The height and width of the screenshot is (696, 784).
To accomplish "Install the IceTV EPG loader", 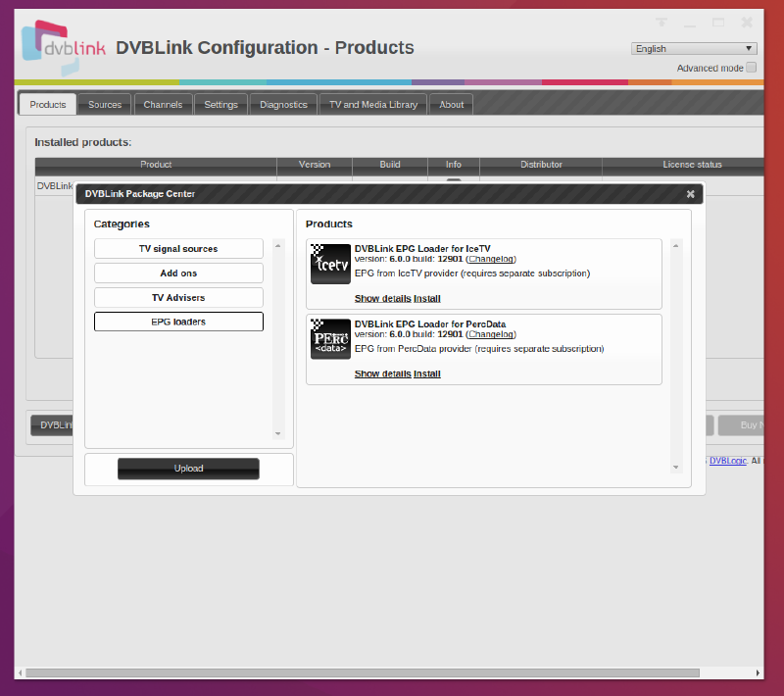I will tap(427, 299).
